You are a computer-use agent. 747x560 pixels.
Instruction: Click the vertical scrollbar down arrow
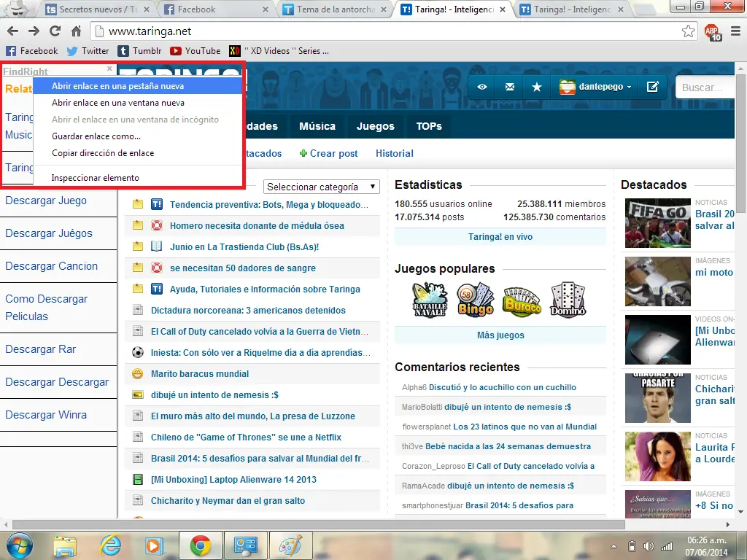(x=741, y=512)
